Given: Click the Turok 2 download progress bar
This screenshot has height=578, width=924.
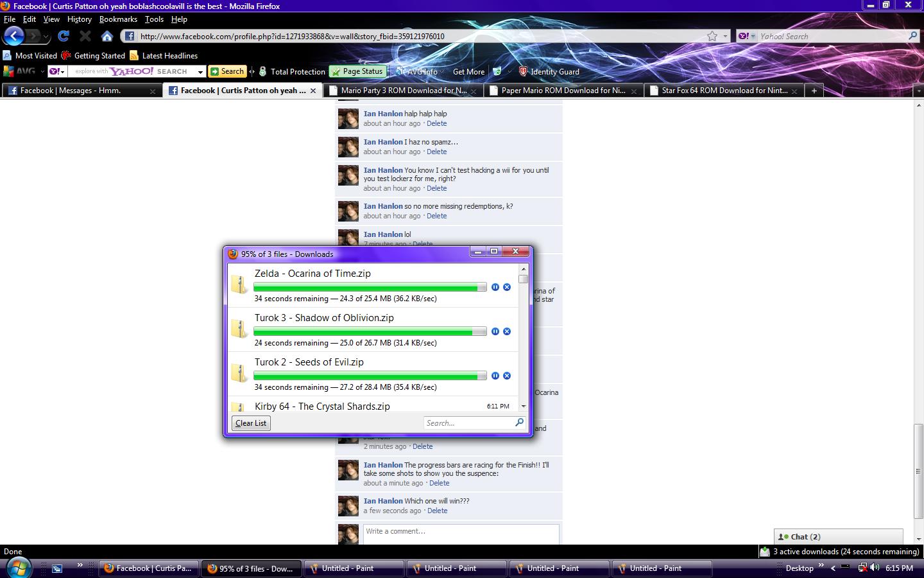Looking at the screenshot, I should click(x=370, y=376).
